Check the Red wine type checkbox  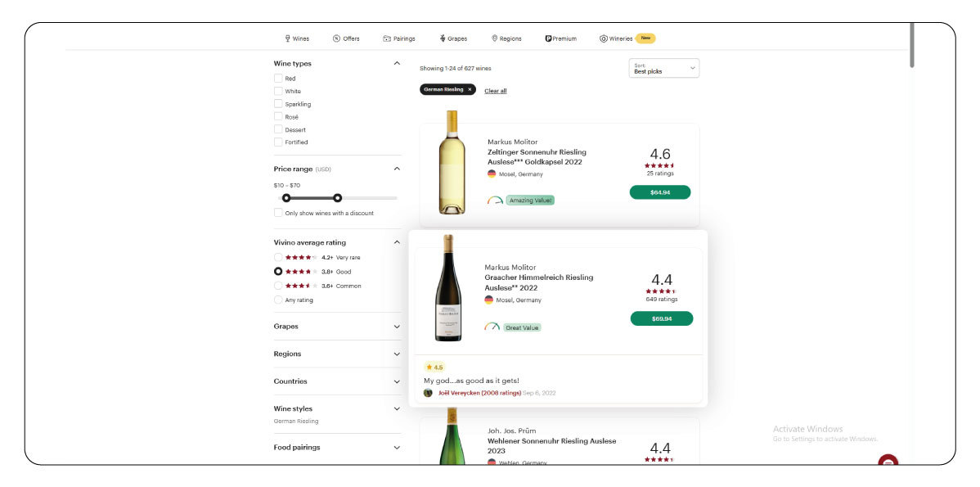coord(278,79)
